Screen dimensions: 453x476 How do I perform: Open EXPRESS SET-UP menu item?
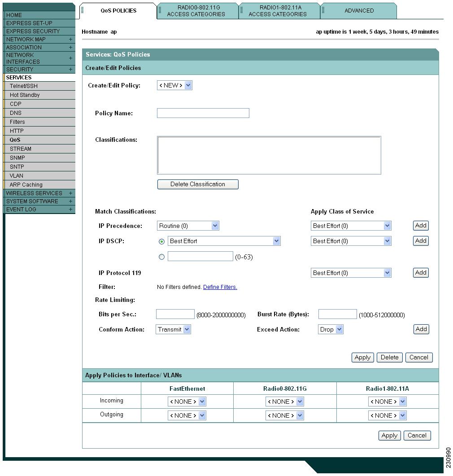pos(39,23)
